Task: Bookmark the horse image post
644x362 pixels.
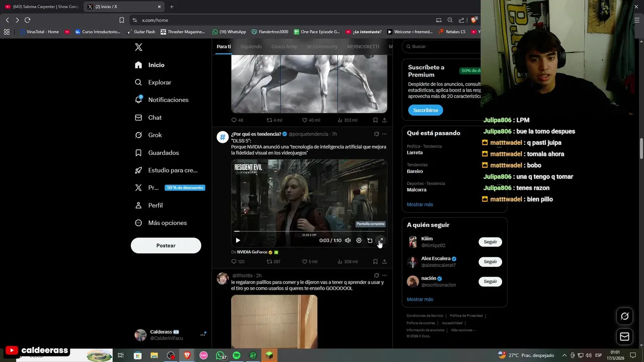Action: (375, 120)
